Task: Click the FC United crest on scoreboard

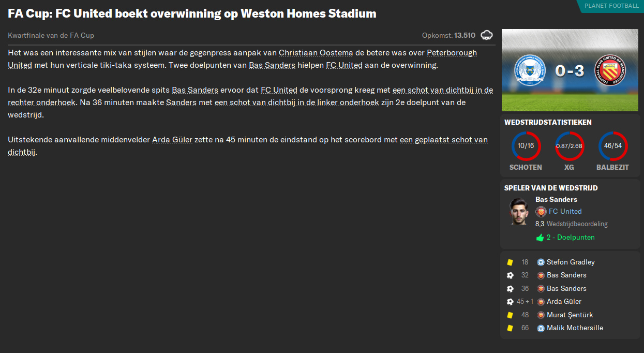Action: coord(610,70)
